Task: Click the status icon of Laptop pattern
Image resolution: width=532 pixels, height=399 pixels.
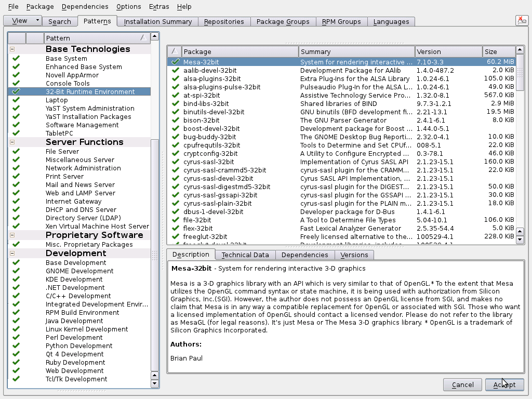Action: coord(16,100)
